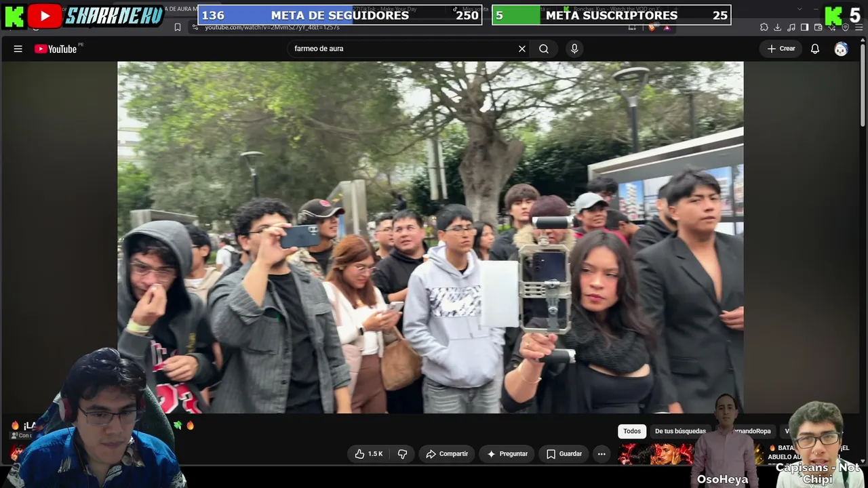Ask about the video with Preguntar
868x488 pixels.
(507, 454)
